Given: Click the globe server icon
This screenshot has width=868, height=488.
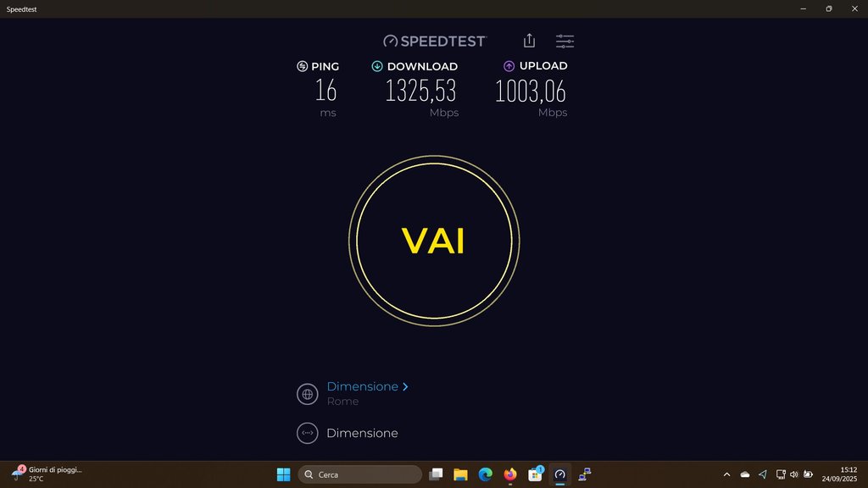Looking at the screenshot, I should [x=307, y=394].
